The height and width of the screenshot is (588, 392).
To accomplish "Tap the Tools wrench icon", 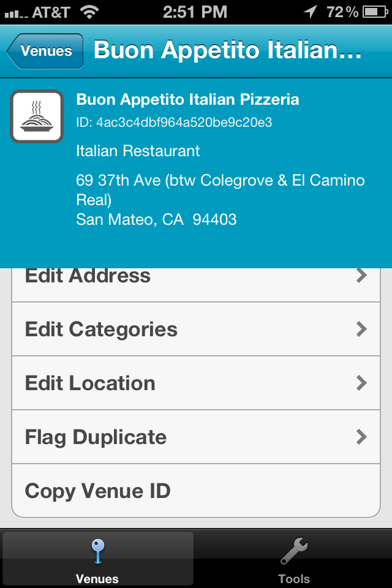I will point(294,551).
